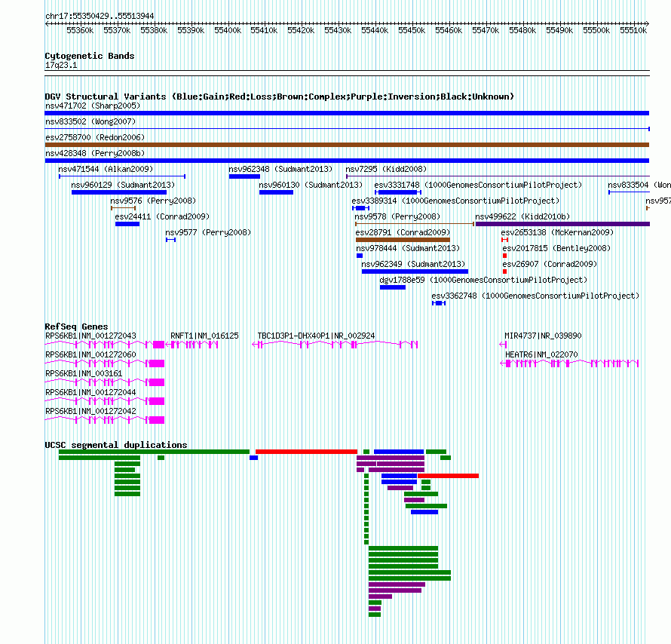Click the MIR4737|NR_039890 gene label
671x644 pixels.
[543, 336]
